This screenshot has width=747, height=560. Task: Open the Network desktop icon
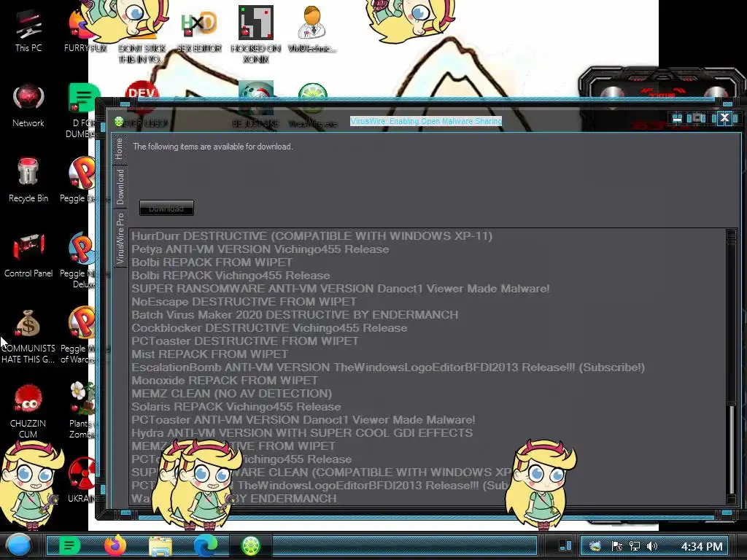(x=28, y=106)
